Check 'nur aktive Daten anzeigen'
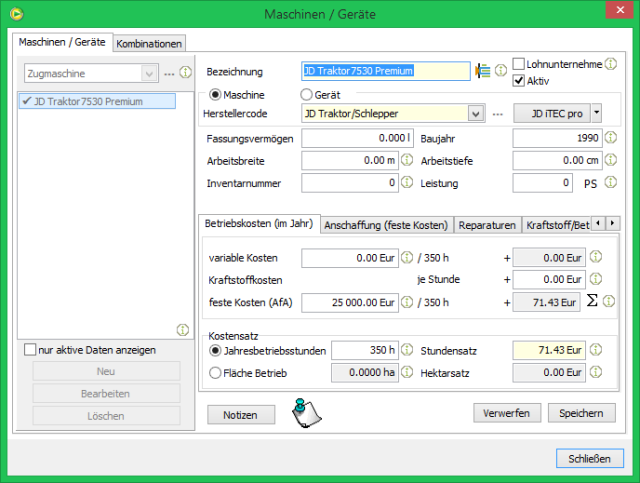The height and width of the screenshot is (483, 640). pyautogui.click(x=31, y=350)
